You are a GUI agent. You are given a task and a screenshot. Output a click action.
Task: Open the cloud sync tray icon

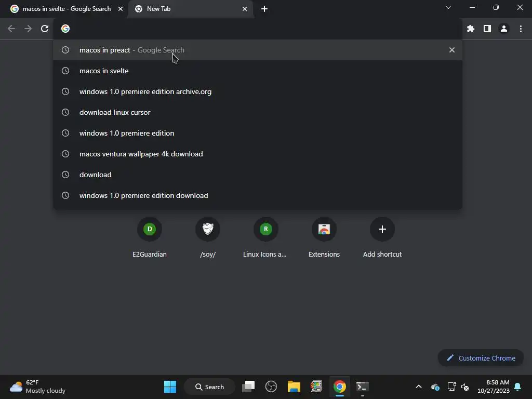435,387
